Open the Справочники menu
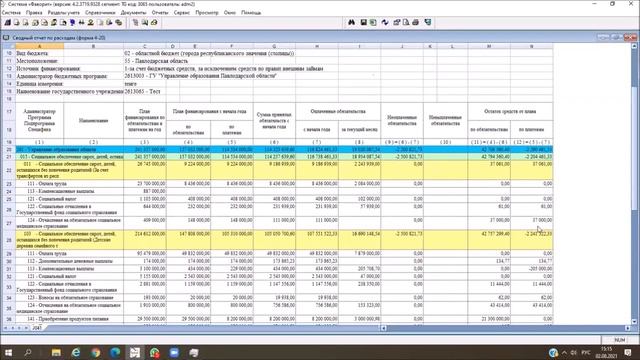 tap(100, 13)
